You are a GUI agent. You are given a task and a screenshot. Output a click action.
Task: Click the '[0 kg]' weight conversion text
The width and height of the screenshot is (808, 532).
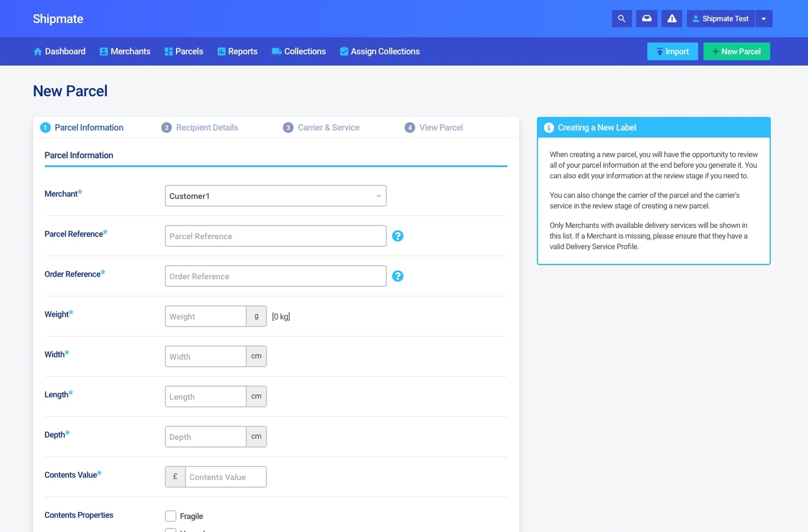[281, 316]
